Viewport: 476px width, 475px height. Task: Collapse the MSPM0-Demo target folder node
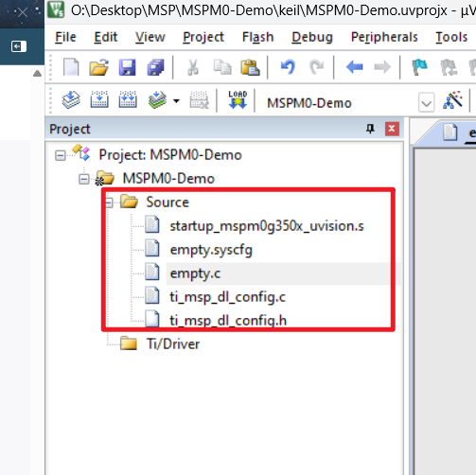click(x=83, y=179)
